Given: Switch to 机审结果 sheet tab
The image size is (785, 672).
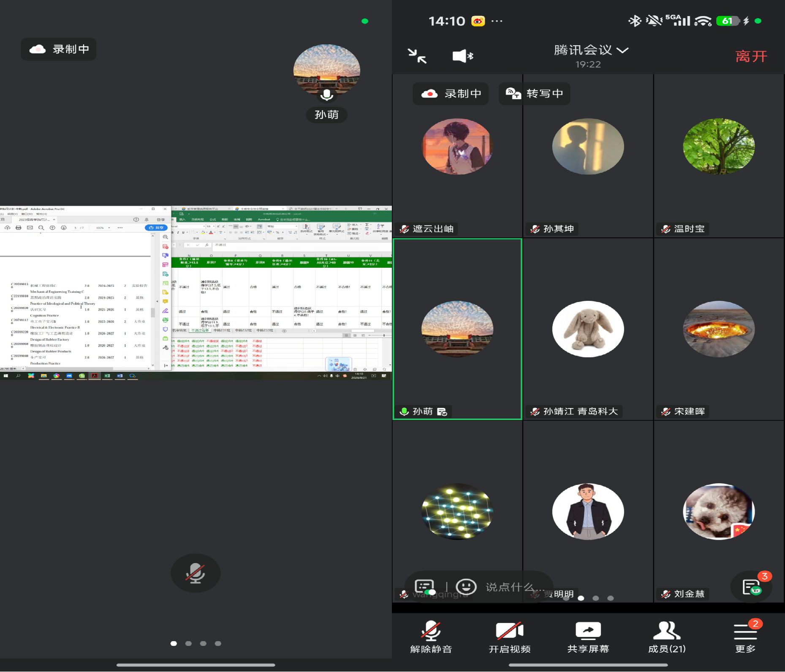Looking at the screenshot, I should pyautogui.click(x=179, y=330).
